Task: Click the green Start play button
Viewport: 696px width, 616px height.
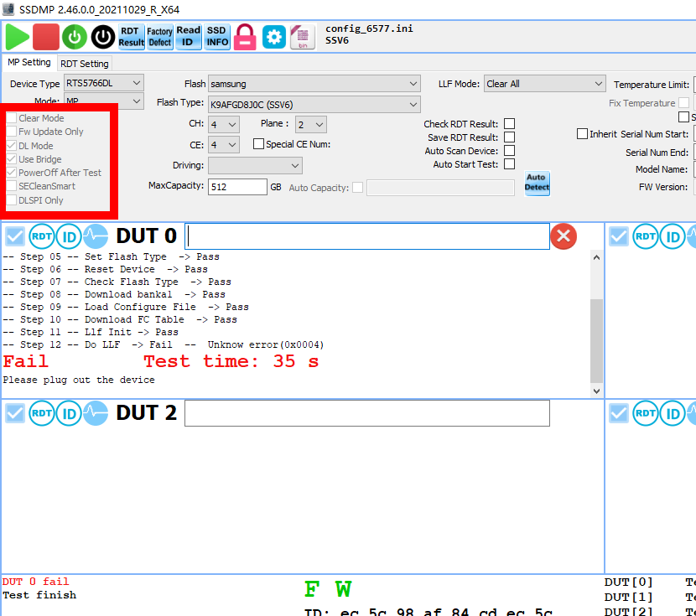Action: (x=17, y=37)
